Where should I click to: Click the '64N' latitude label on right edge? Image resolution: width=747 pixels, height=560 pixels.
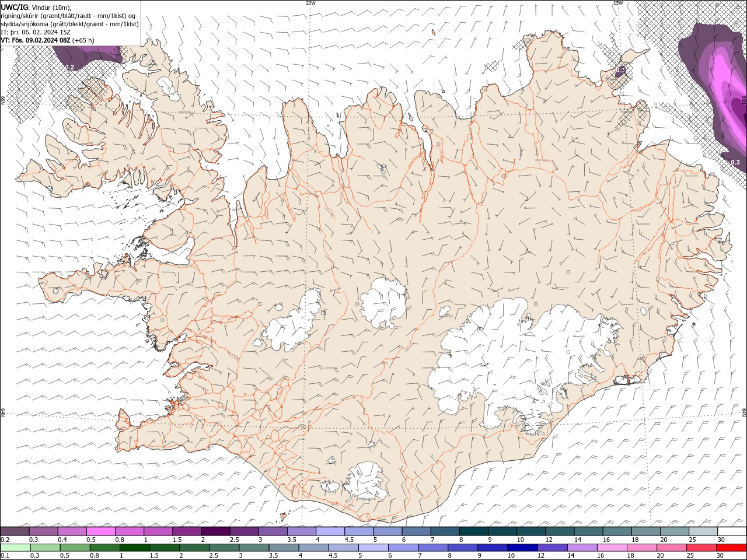coord(744,411)
